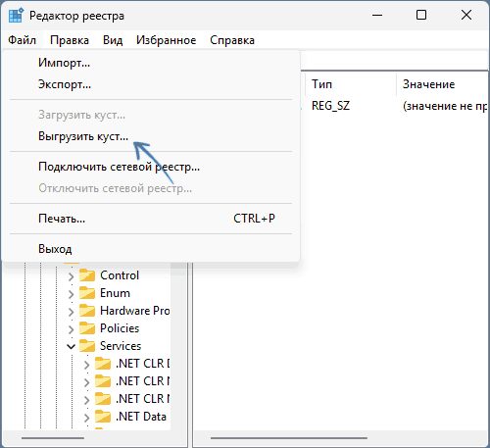Expand the Enum key
This screenshot has height=448, width=490.
(x=71, y=294)
